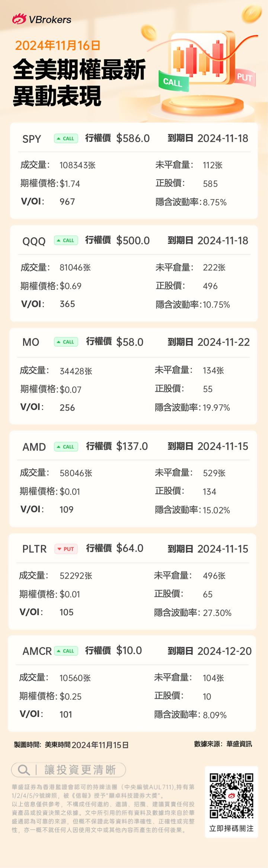Screen dimensions: 268x868
Task: Click the CALL badge in the MO card
Action: pyautogui.click(x=66, y=342)
